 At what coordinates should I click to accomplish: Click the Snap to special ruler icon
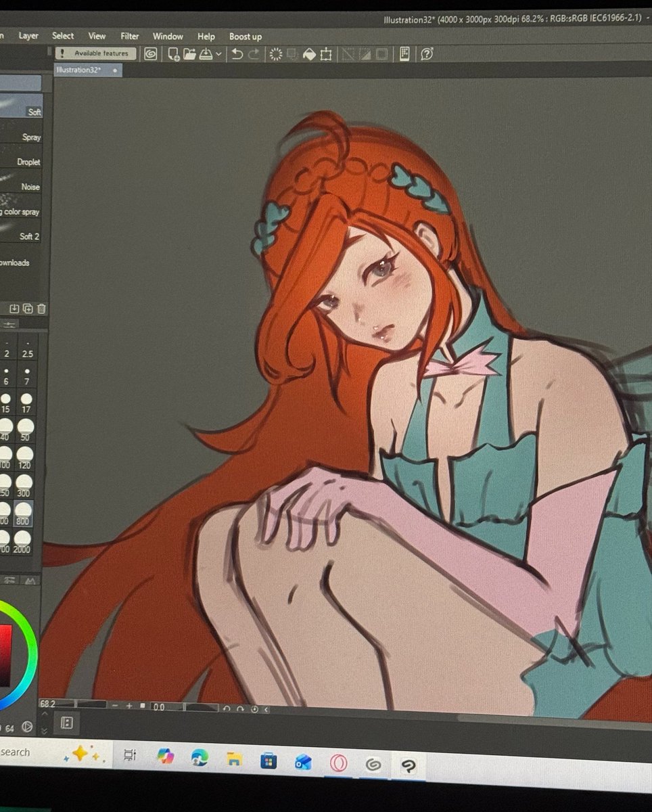click(365, 54)
